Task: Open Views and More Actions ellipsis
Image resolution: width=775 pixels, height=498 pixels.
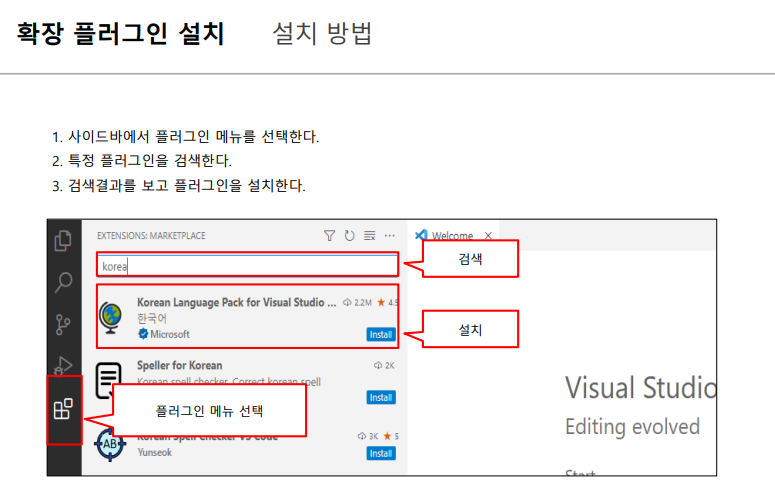Action: click(389, 236)
